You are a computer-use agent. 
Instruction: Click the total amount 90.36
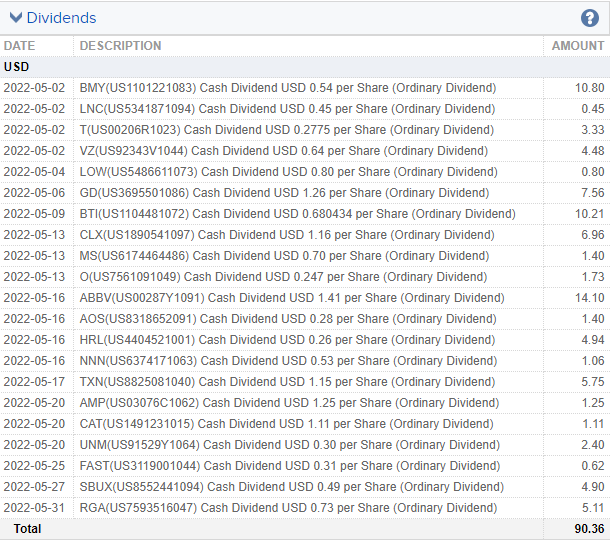590,529
